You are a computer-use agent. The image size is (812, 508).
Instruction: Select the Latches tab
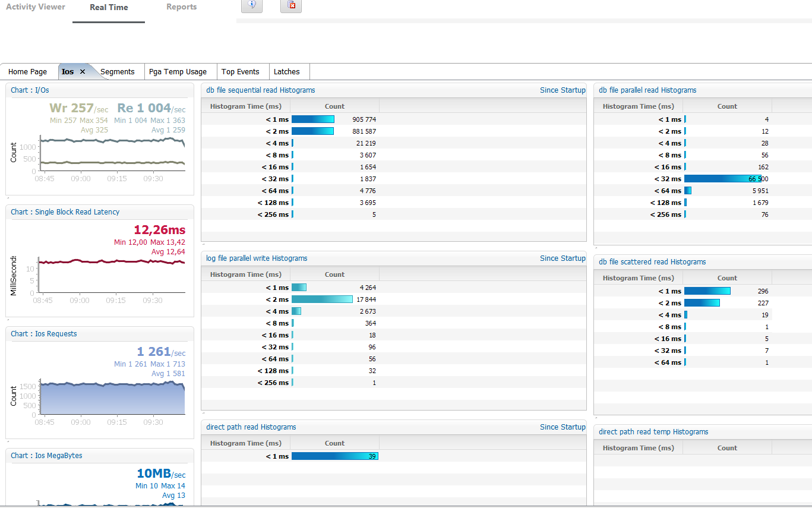point(286,72)
